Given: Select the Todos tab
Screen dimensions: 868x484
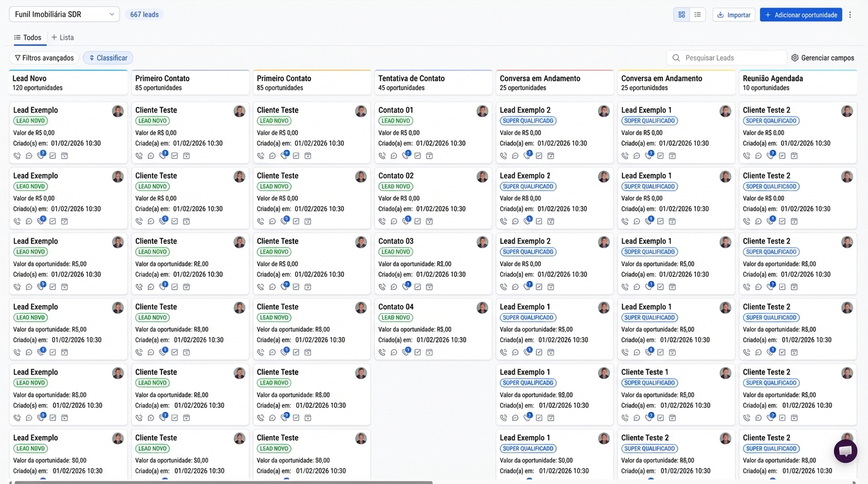Looking at the screenshot, I should tap(28, 38).
